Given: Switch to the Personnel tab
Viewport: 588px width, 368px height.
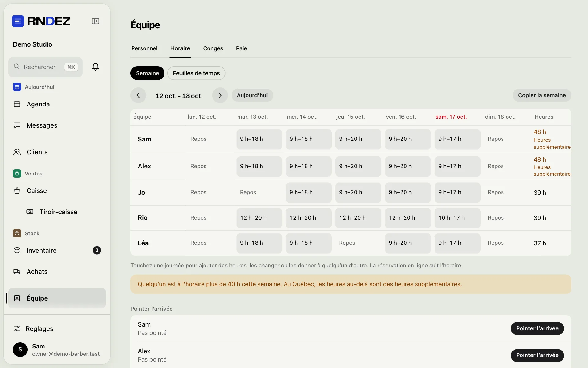Looking at the screenshot, I should (x=144, y=48).
